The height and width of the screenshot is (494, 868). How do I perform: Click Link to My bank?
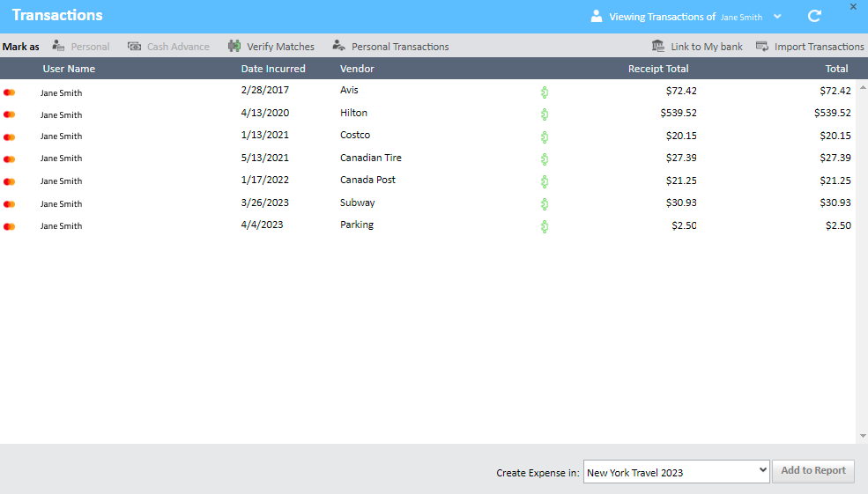(697, 47)
